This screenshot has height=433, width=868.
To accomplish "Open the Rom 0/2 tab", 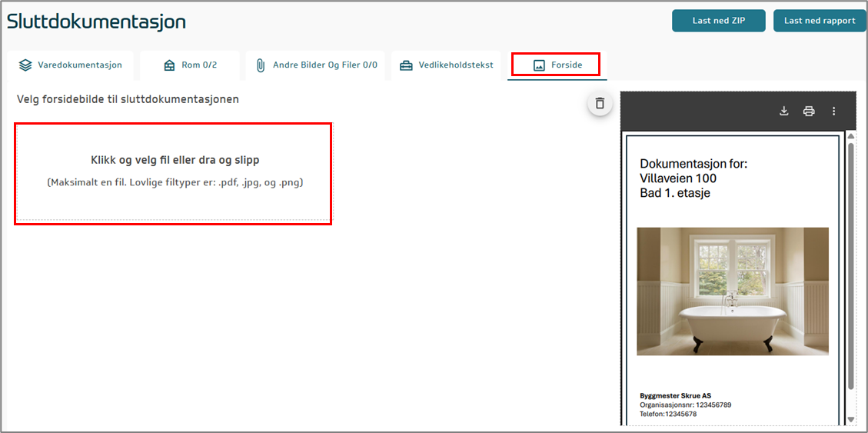I will click(199, 65).
